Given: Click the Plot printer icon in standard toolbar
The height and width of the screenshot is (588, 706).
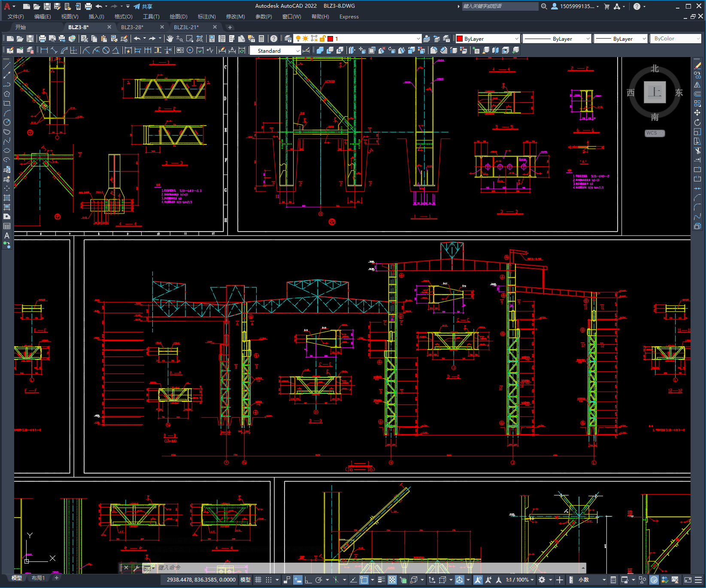Looking at the screenshot, I should click(42, 39).
